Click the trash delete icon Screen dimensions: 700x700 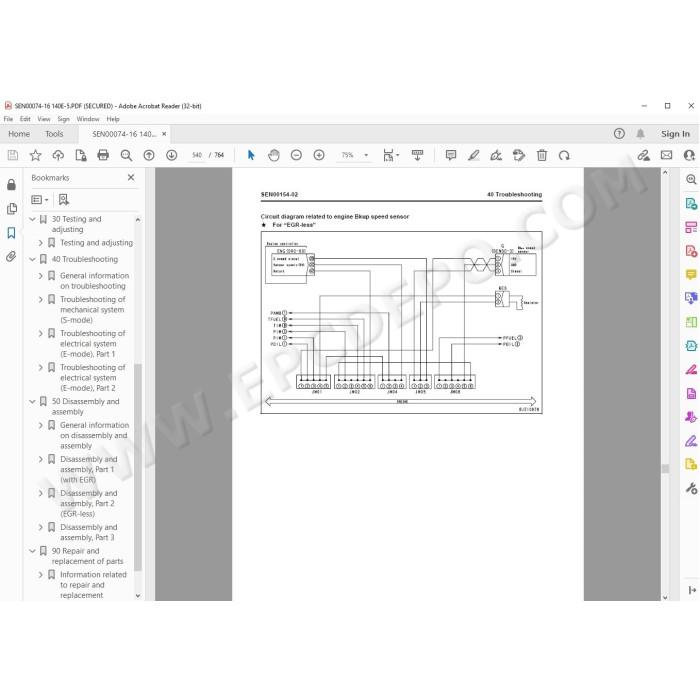(542, 155)
